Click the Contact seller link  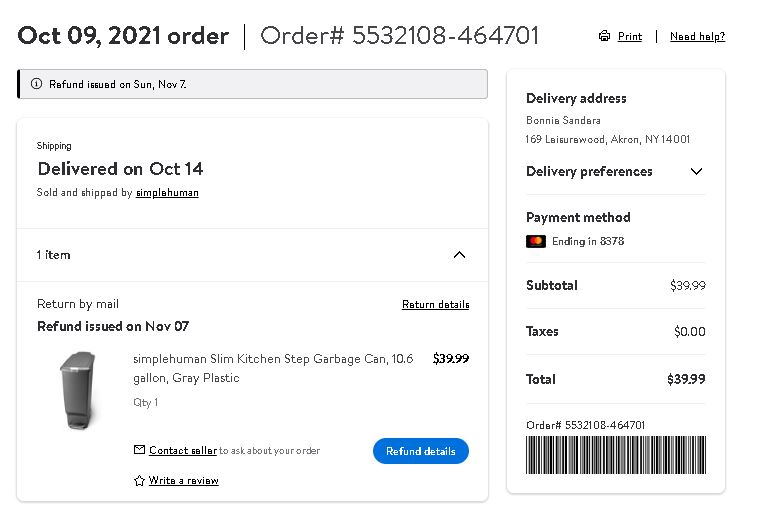(x=182, y=450)
